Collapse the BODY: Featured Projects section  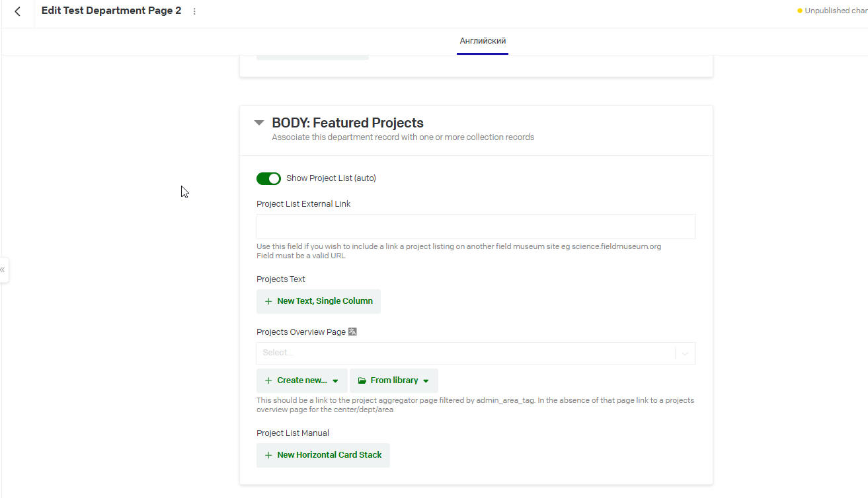(259, 123)
